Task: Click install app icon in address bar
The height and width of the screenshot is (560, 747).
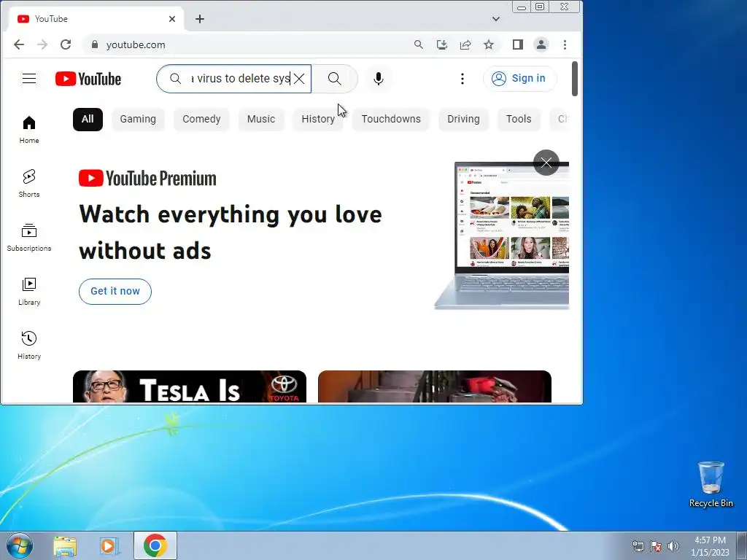Action: coord(442,44)
